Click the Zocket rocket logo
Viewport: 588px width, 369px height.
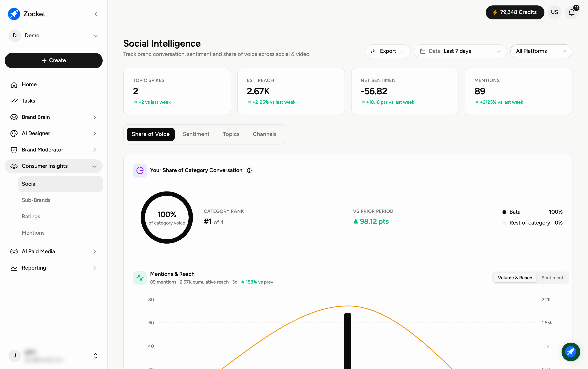pyautogui.click(x=14, y=14)
